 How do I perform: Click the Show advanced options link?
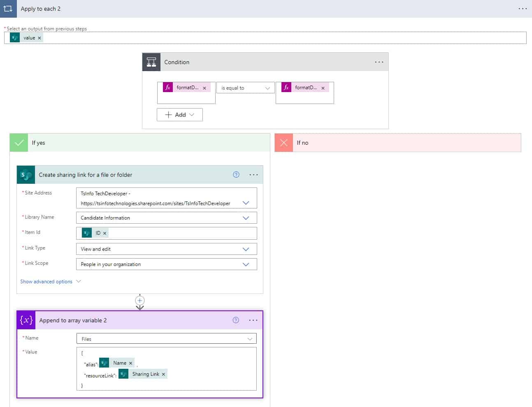(x=47, y=281)
